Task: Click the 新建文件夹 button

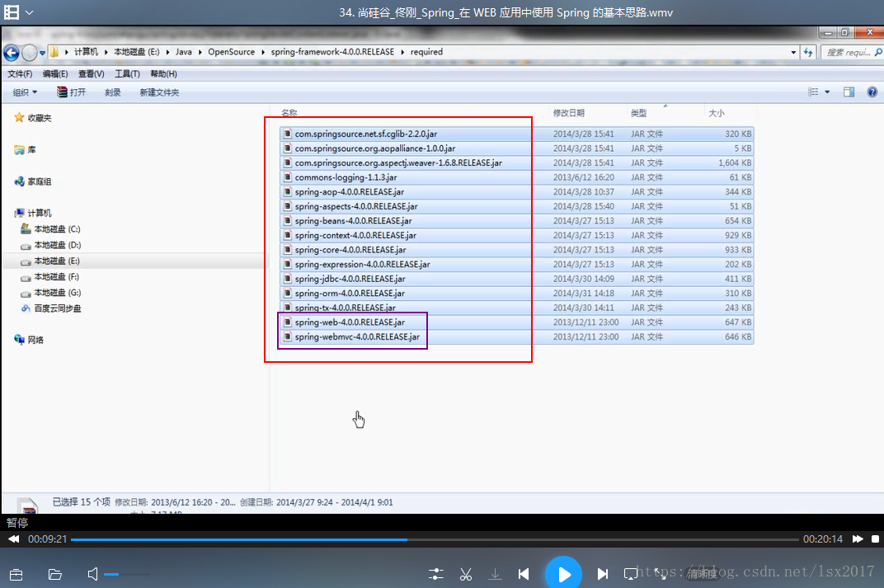Action: 159,92
